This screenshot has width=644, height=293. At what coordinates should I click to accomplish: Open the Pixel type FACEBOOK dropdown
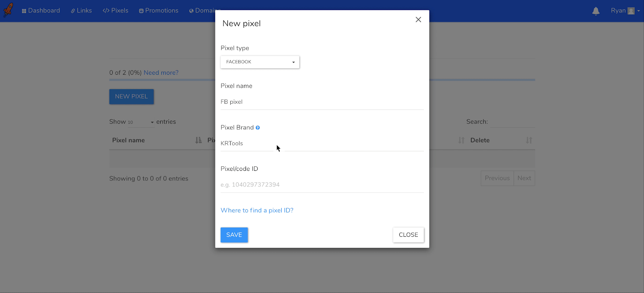260,62
